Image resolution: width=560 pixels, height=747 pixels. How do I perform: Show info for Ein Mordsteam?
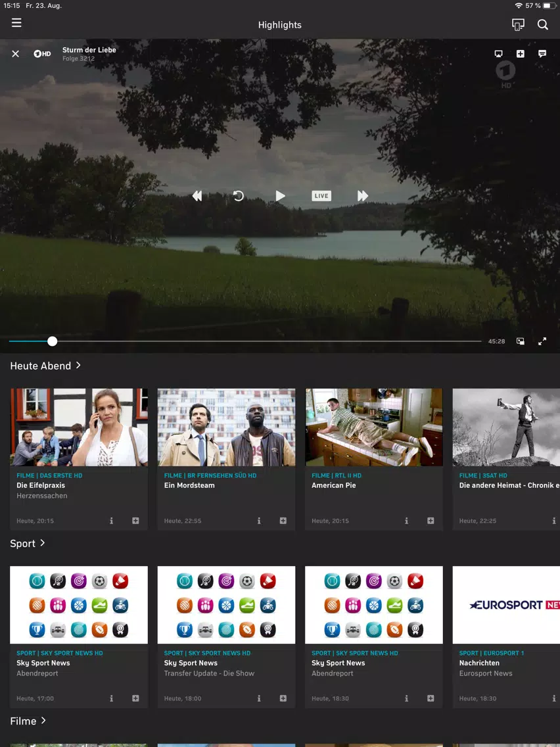[259, 521]
